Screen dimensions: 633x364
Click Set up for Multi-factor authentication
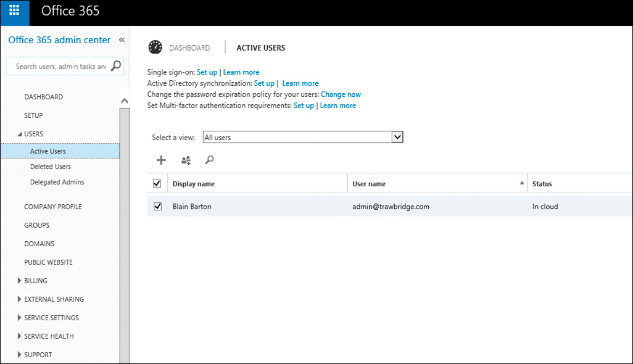(304, 105)
